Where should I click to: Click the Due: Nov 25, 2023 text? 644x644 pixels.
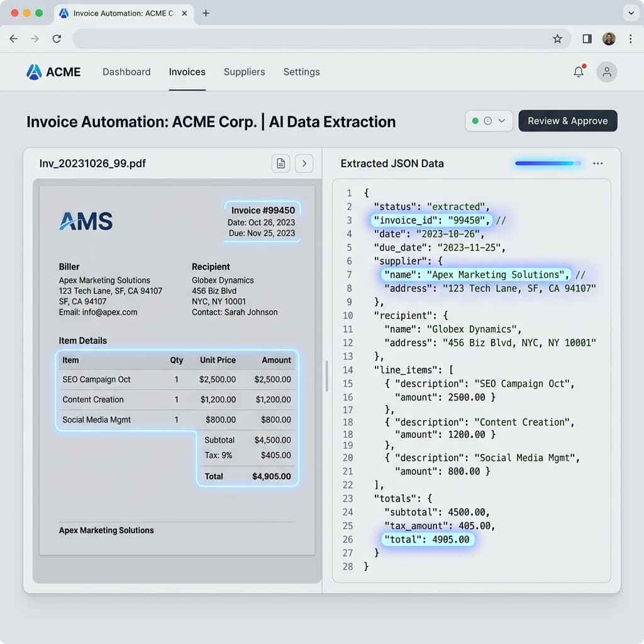(x=262, y=233)
